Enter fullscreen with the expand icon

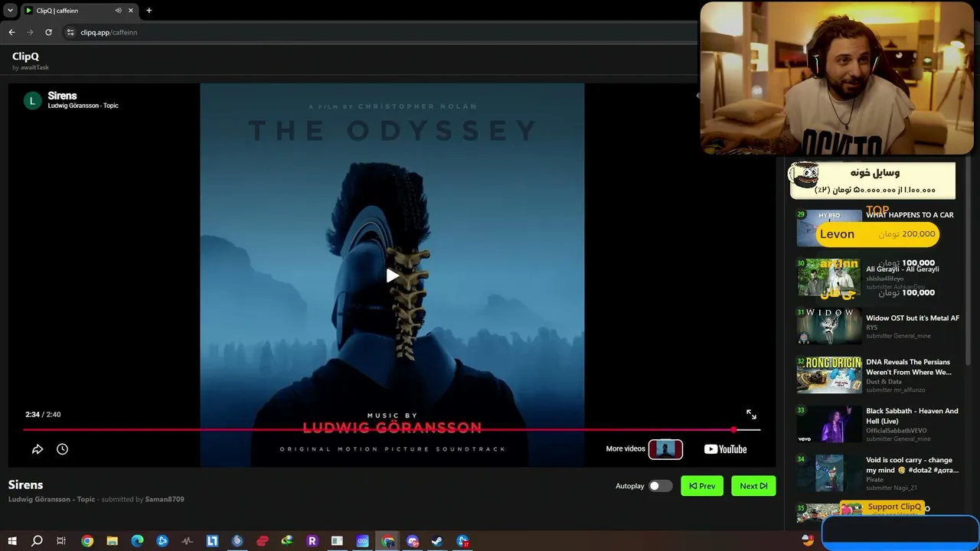[751, 414]
